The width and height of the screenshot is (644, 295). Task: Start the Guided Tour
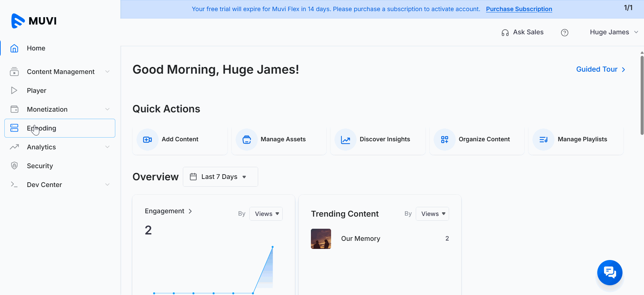point(600,69)
